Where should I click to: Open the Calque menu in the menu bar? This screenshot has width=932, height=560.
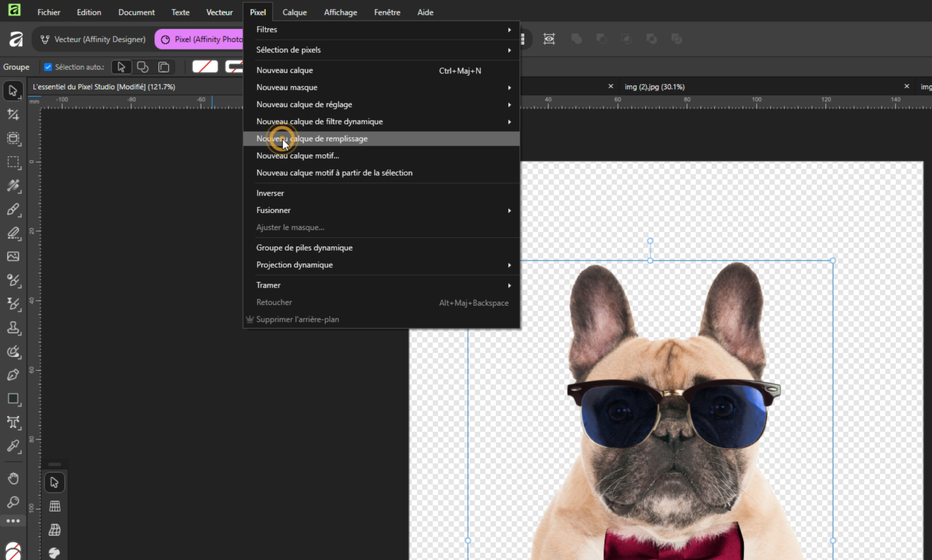point(295,12)
